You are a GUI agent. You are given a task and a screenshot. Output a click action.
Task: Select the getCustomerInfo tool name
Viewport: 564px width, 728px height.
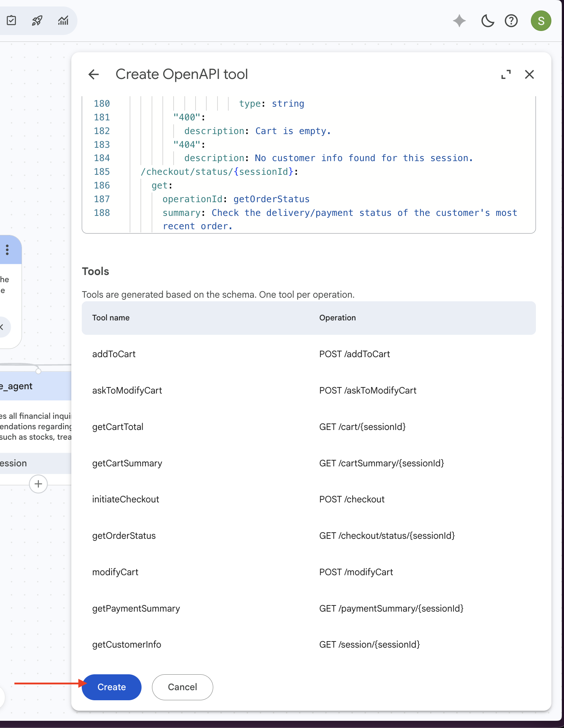[127, 644]
